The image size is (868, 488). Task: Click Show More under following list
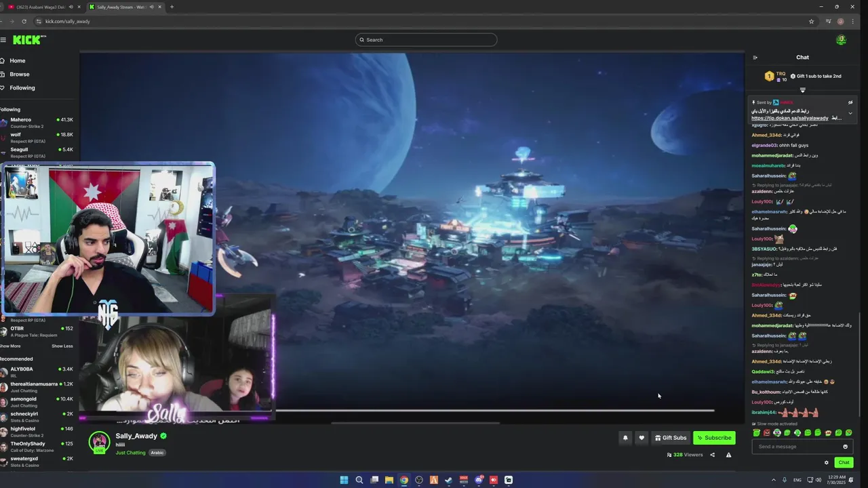[x=10, y=346]
